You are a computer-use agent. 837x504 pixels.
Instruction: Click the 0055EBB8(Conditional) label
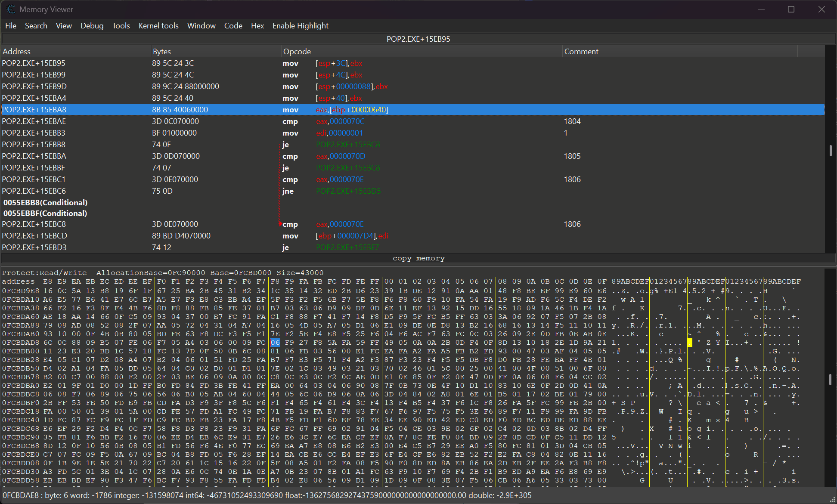(45, 203)
